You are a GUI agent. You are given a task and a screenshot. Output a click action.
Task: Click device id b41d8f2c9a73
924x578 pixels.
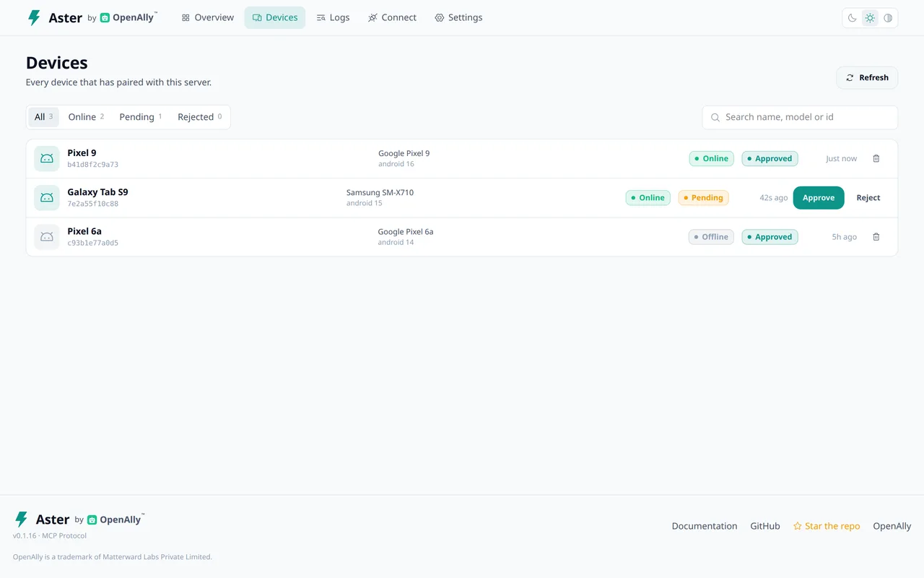(x=93, y=165)
